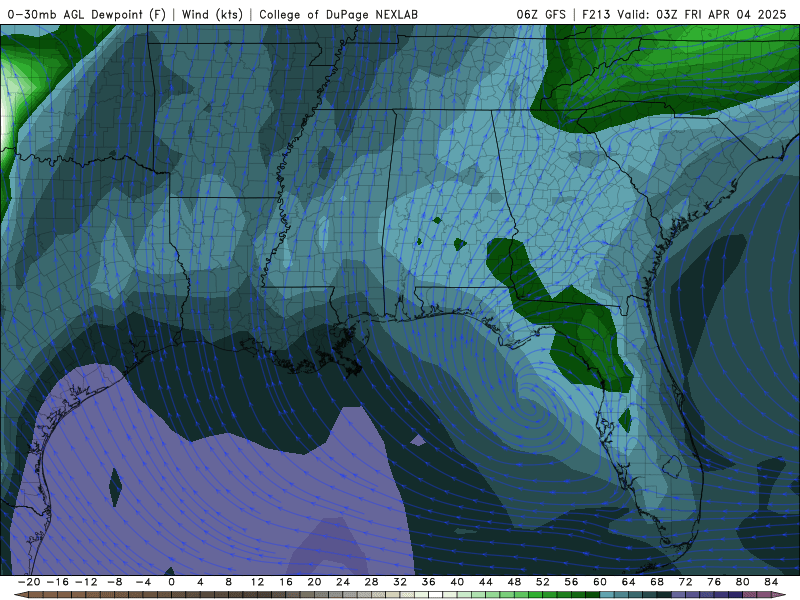800x600 pixels.
Task: Click the 84 value on the color scale
Action: (771, 582)
